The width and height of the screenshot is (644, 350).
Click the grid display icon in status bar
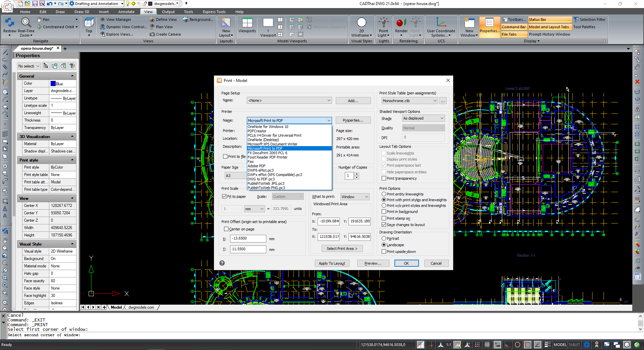tap(487, 345)
